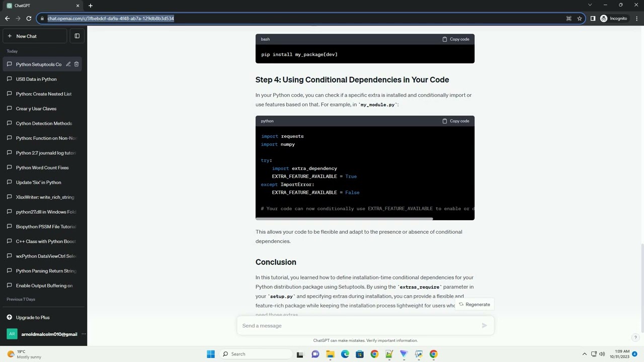Open the weather widget
Viewport: 644px width, 362px height.
[x=24, y=354]
